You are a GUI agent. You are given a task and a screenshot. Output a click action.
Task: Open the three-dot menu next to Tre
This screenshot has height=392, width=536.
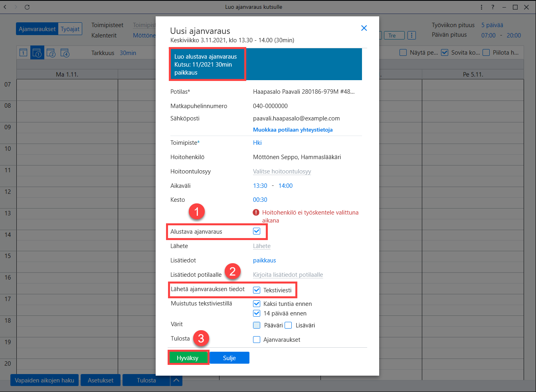(x=412, y=35)
